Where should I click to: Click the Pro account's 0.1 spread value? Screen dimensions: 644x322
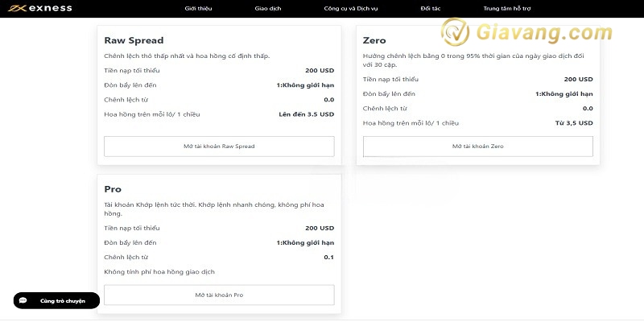[328, 258]
